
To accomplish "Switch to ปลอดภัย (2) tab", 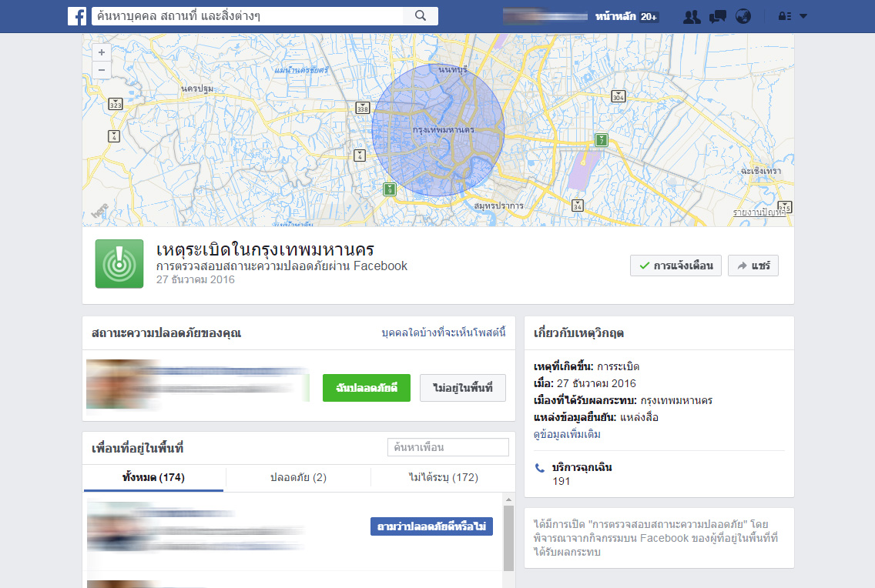I will click(x=298, y=478).
